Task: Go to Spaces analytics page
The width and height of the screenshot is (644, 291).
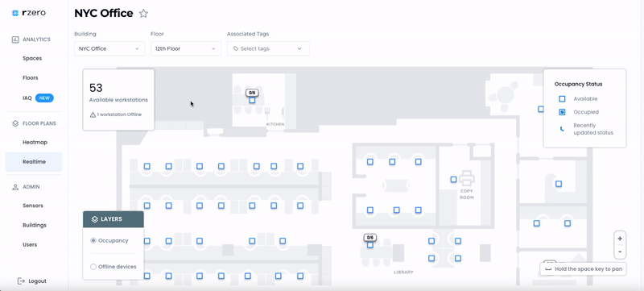Action: (32, 58)
